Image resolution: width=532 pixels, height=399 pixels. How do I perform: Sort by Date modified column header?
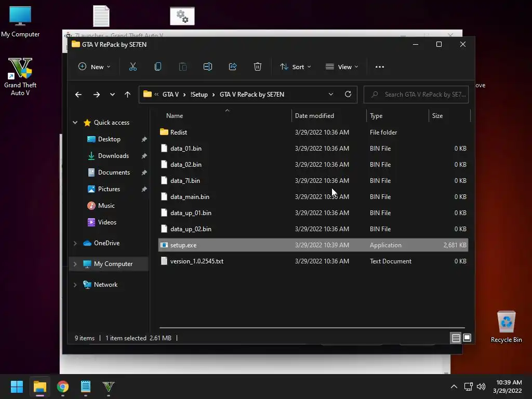pos(329,116)
